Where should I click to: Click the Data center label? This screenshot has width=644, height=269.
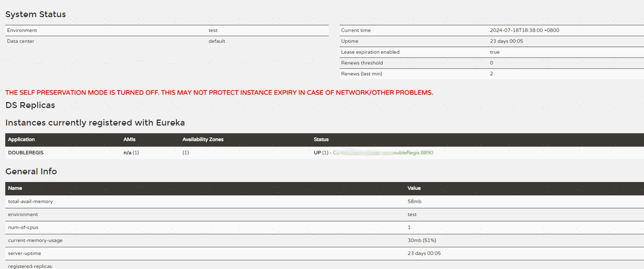tap(21, 41)
